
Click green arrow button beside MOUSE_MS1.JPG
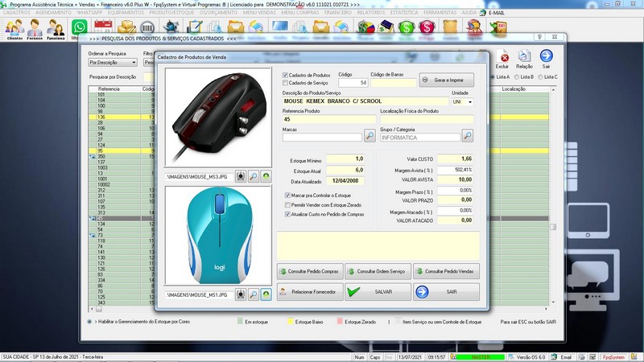coord(266,294)
